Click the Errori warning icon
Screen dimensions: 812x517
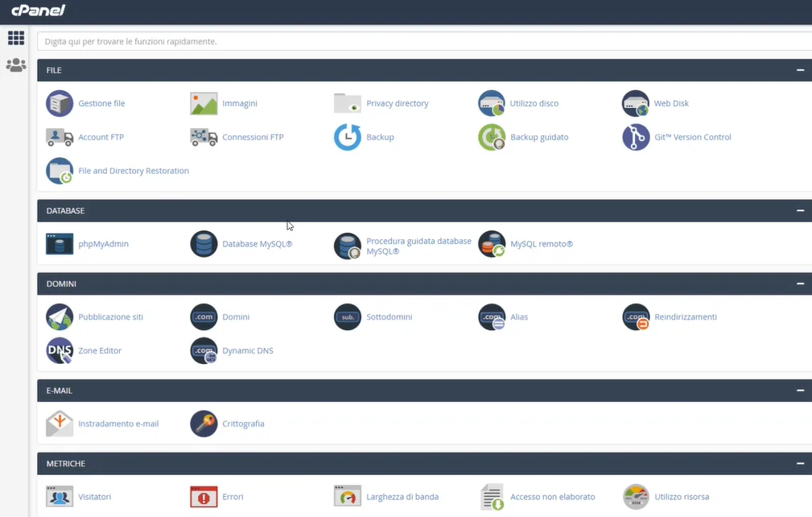pos(204,496)
